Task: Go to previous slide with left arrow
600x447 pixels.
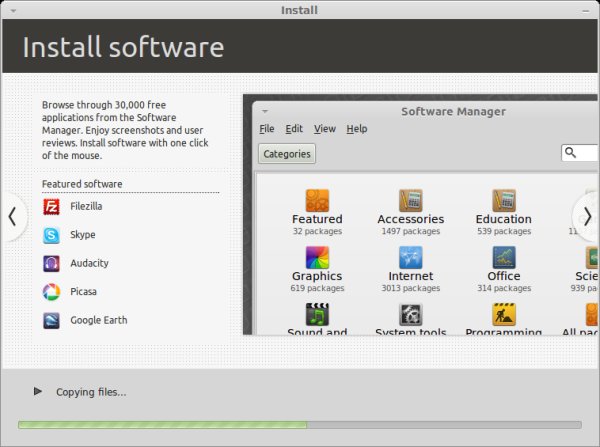Action: pos(14,216)
